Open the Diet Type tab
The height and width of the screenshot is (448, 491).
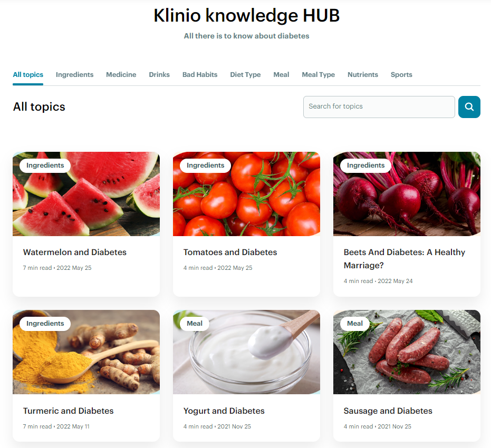[x=246, y=75]
